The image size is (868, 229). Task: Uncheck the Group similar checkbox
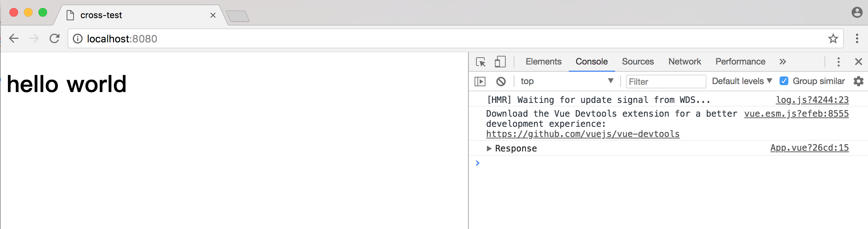coord(784,81)
